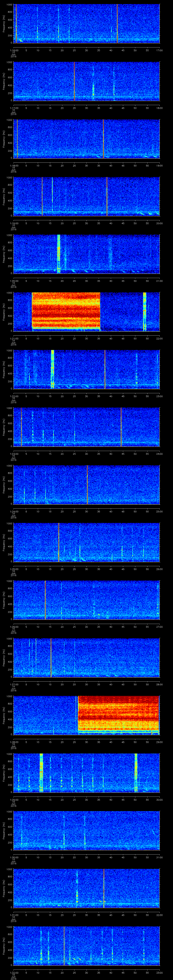Click the '27:00' end time label

click(159, 627)
